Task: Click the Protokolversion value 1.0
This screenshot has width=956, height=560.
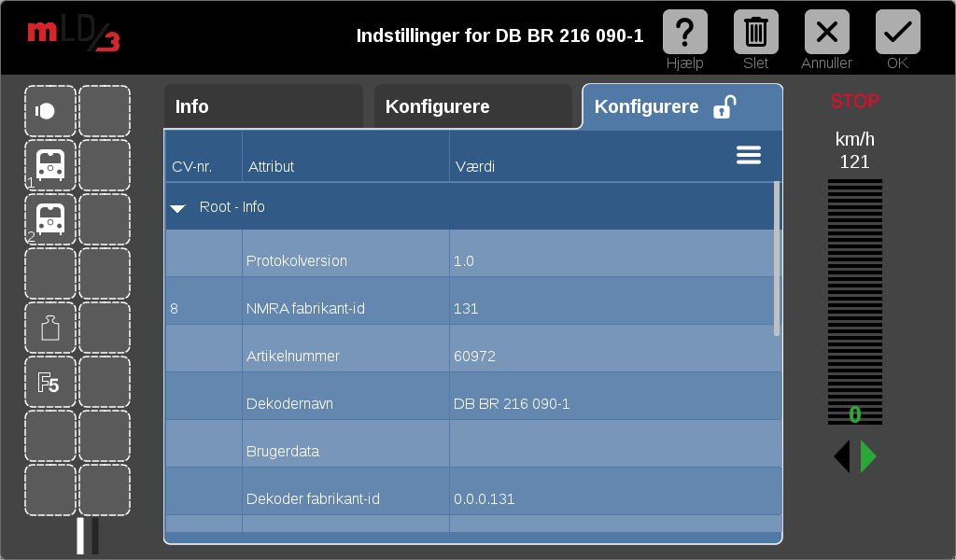Action: coord(463,260)
